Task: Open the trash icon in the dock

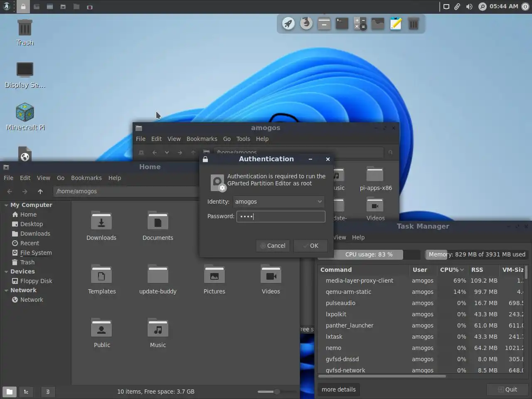Action: tap(414, 24)
